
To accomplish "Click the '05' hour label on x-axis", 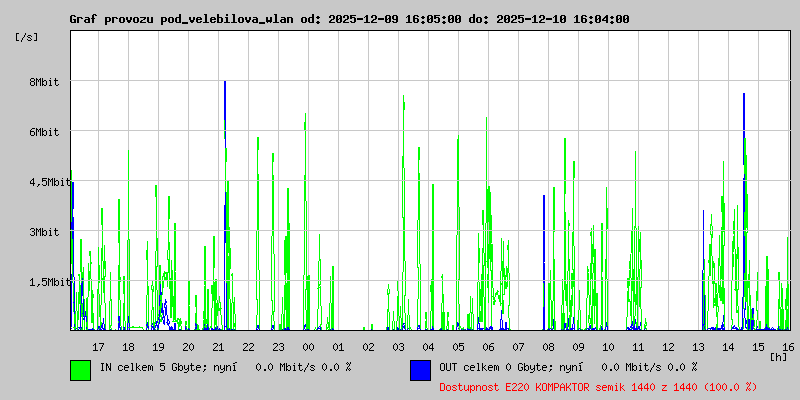I will click(459, 347).
